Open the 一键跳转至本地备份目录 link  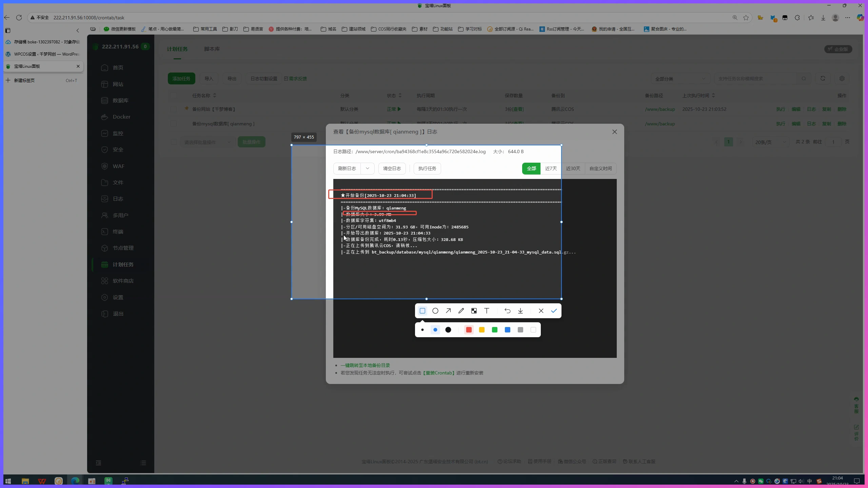point(365,365)
